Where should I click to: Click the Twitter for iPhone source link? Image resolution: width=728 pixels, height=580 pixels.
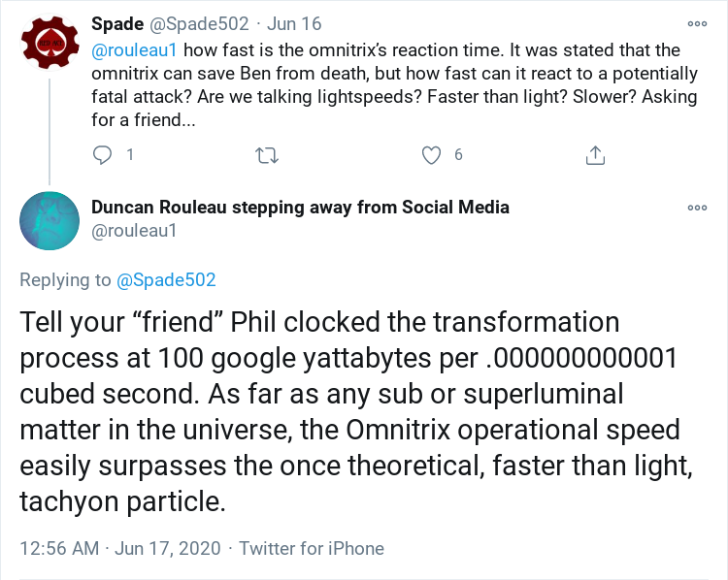pyautogui.click(x=312, y=548)
